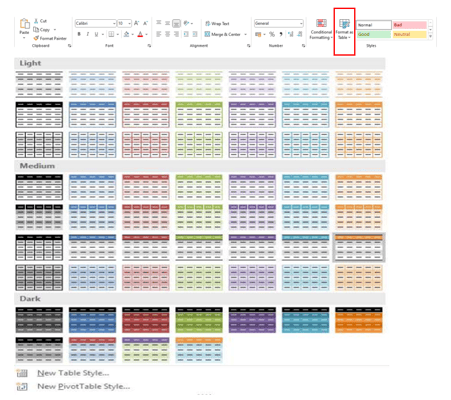The height and width of the screenshot is (400, 451).
Task: Apply percent style number format
Action: 272,34
